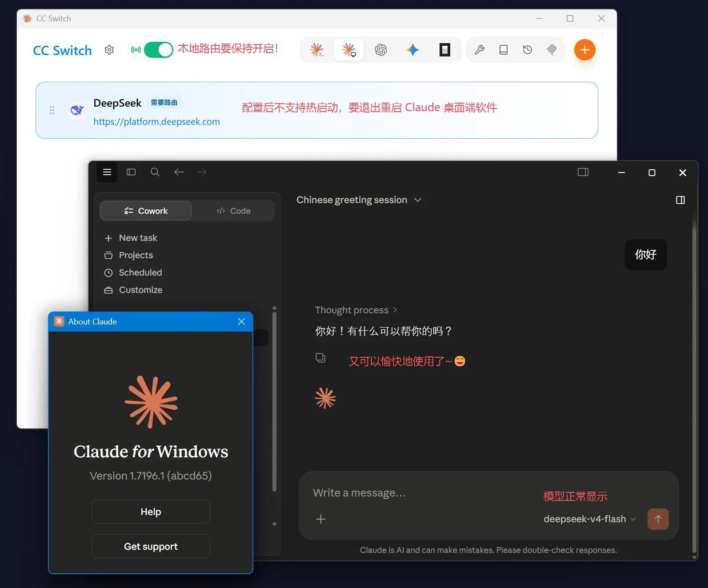Open the platform.deepseek.com link
Viewport: 708px width, 588px height.
(156, 122)
